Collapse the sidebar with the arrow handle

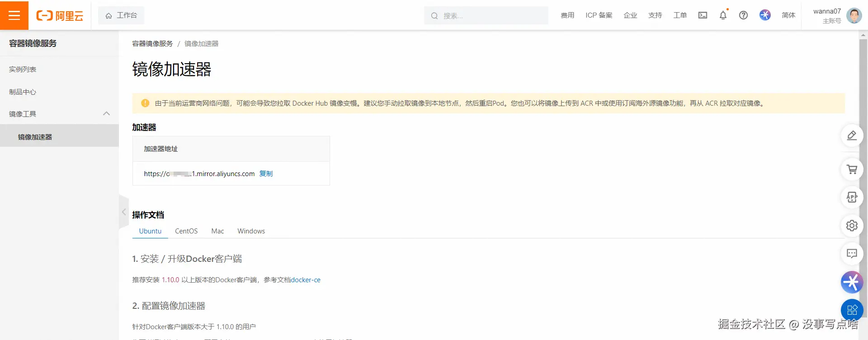point(123,212)
